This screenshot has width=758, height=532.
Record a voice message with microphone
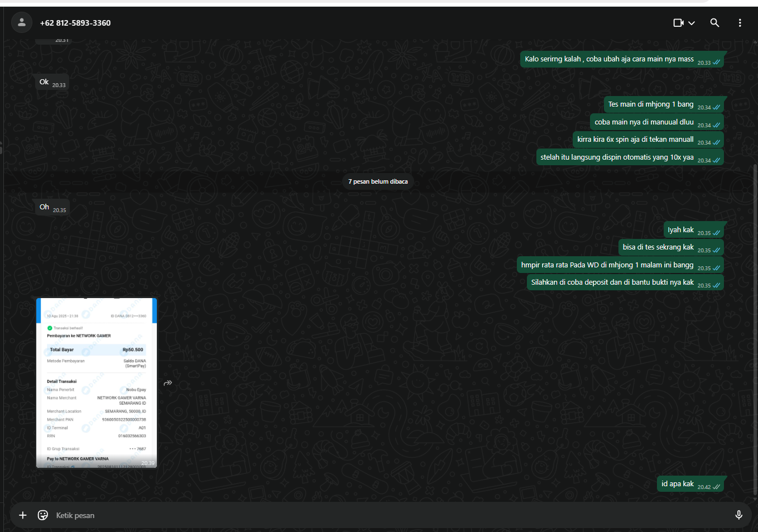tap(738, 515)
